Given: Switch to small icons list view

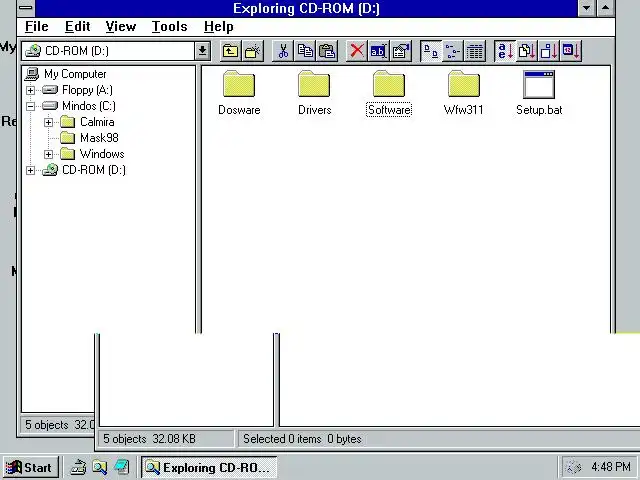Looking at the screenshot, I should [x=453, y=51].
